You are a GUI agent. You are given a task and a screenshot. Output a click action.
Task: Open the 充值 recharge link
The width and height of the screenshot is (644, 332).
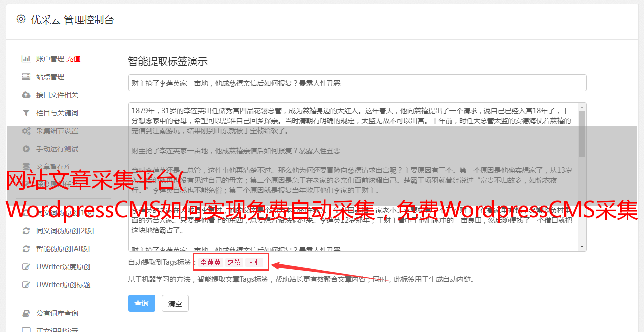click(x=73, y=59)
